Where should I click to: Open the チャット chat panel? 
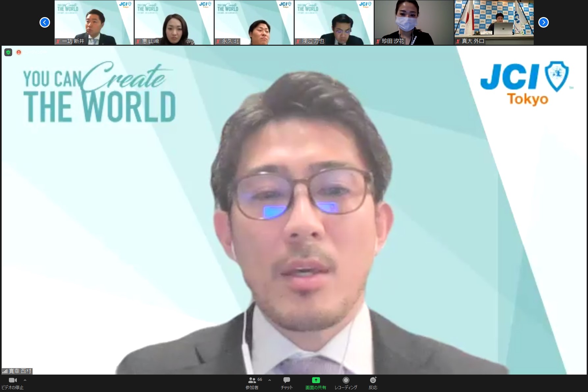pyautogui.click(x=286, y=383)
